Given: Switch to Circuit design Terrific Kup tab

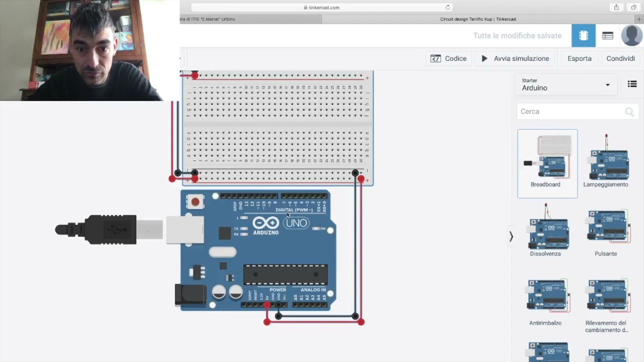Looking at the screenshot, I should [x=478, y=19].
